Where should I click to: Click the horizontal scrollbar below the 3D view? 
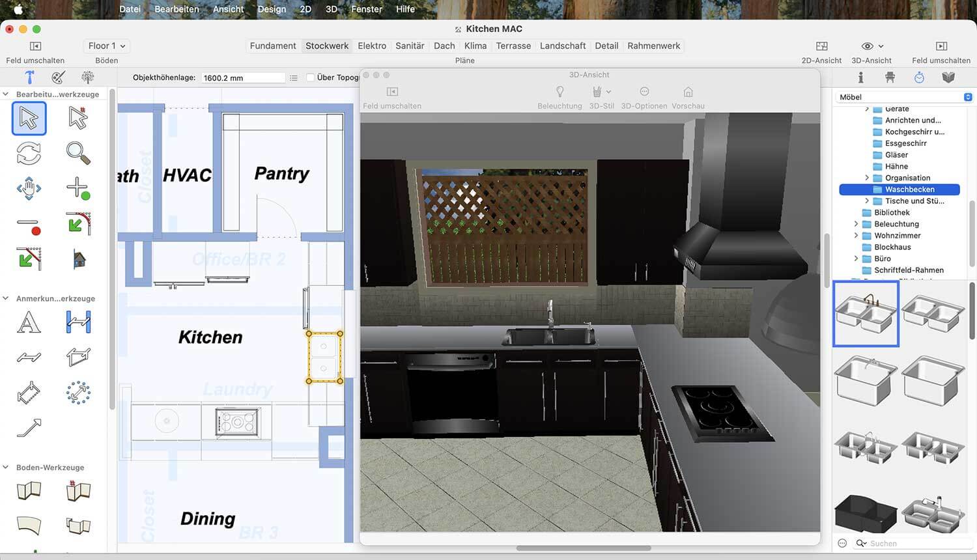[x=584, y=548]
